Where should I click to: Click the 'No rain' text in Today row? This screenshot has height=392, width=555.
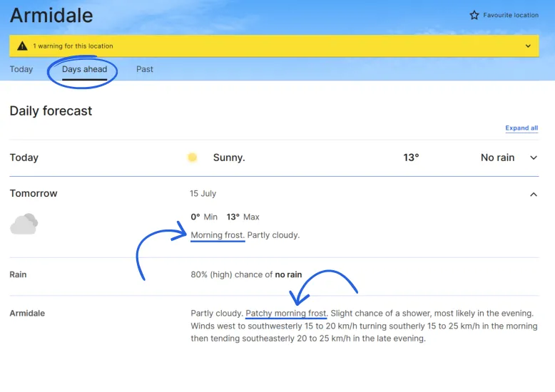coord(497,158)
